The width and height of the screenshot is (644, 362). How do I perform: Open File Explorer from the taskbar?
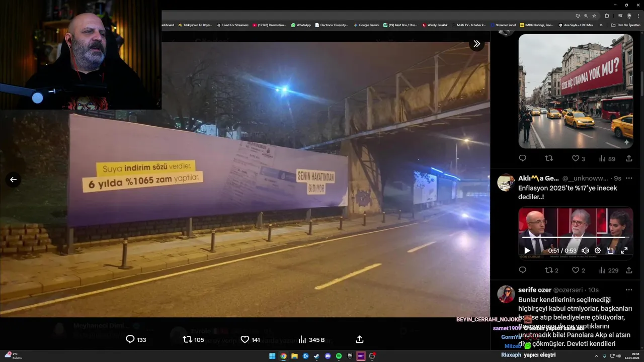click(x=294, y=356)
